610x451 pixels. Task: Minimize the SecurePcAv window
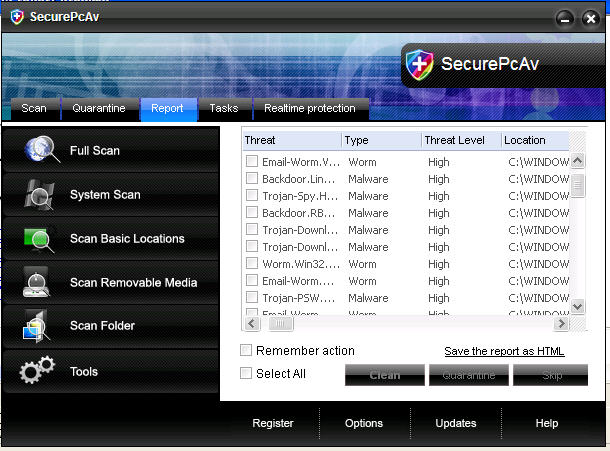[x=564, y=18]
